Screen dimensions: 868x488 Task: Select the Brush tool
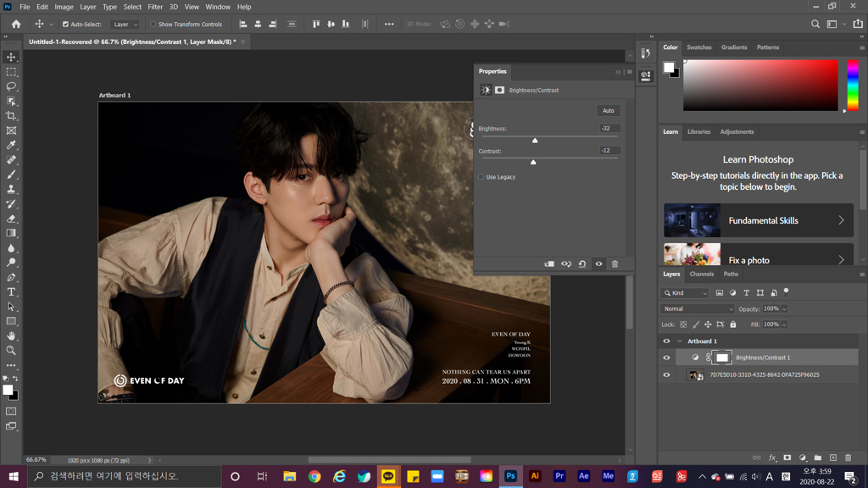11,175
